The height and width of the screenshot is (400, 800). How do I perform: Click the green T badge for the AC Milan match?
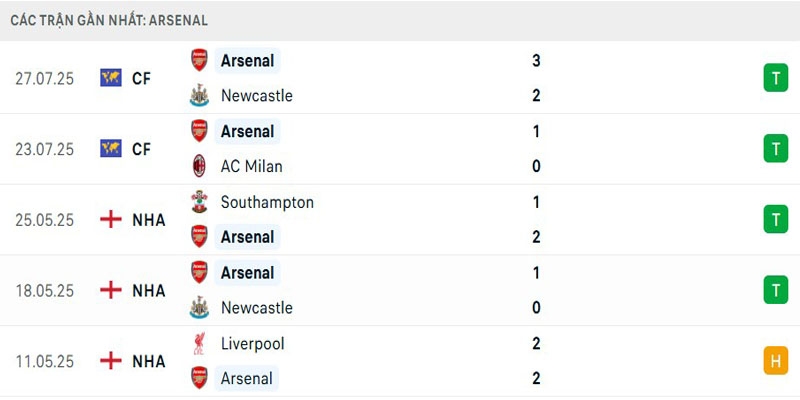775,149
